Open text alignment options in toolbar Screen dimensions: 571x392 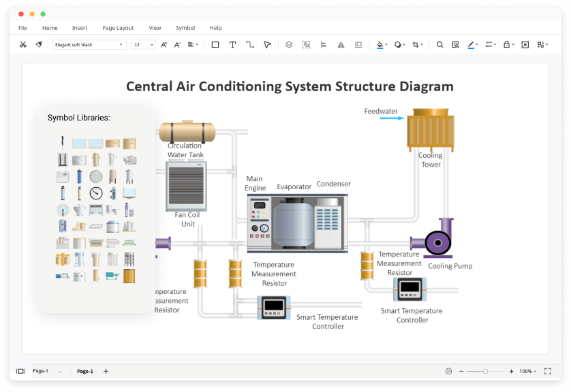click(x=193, y=45)
